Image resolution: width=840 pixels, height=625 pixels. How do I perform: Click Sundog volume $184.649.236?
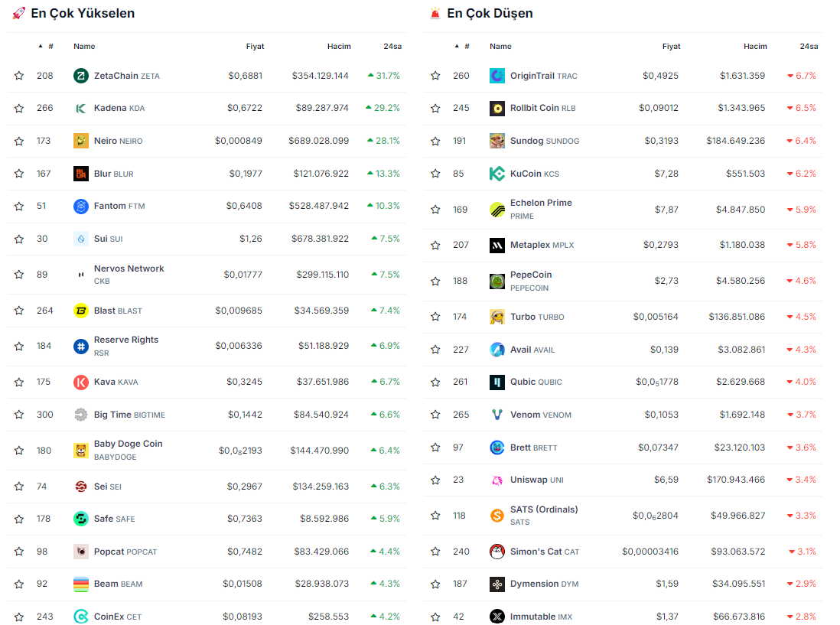click(x=735, y=141)
